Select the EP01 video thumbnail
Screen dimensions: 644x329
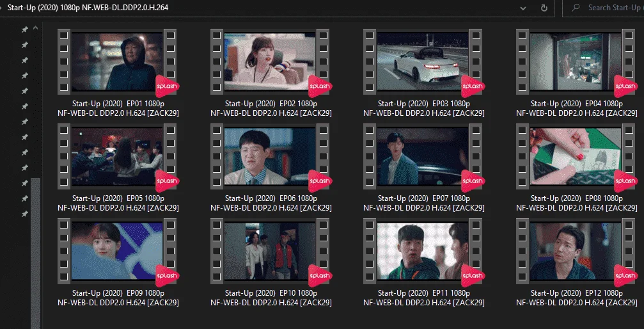click(x=117, y=61)
